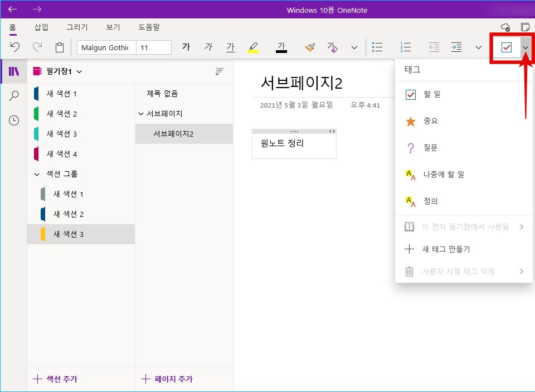Decrease the paragraph indent
This screenshot has height=392, width=535.
click(434, 47)
